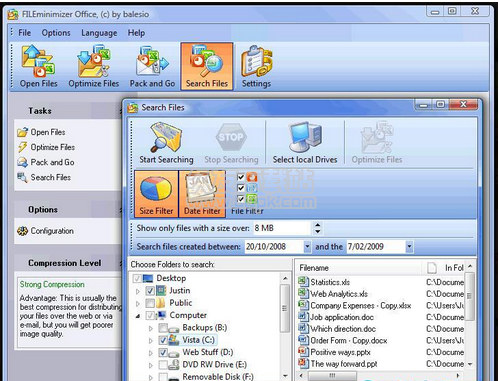The width and height of the screenshot is (499, 381).
Task: Click Search Files task in Tasks panel
Action: point(44,177)
